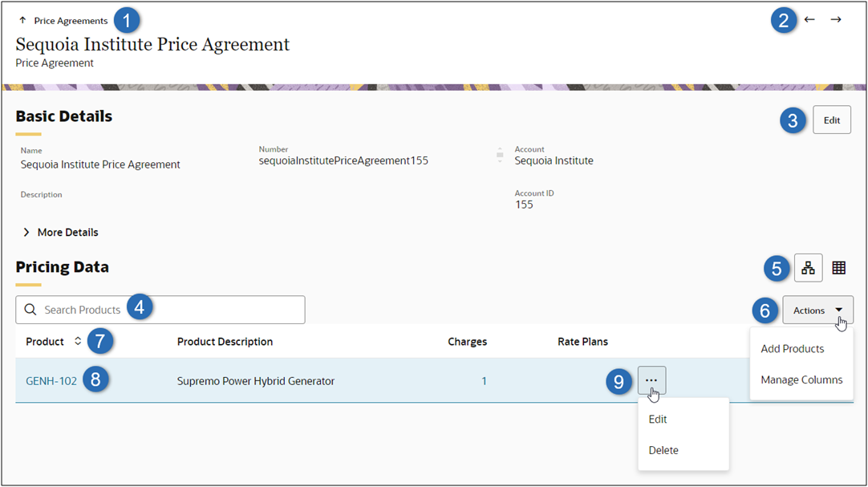This screenshot has width=868, height=487.
Task: Switch to hierarchy view in Pricing Data
Action: tap(808, 267)
